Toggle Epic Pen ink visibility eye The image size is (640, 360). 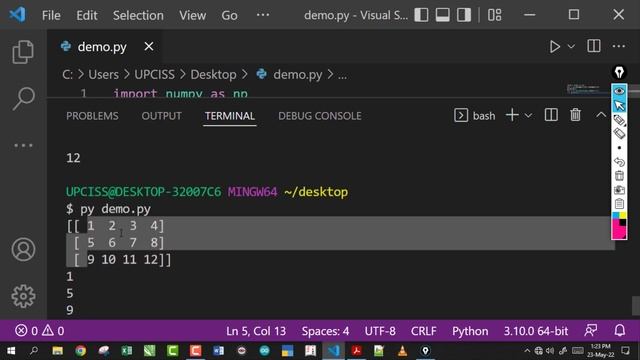[619, 91]
